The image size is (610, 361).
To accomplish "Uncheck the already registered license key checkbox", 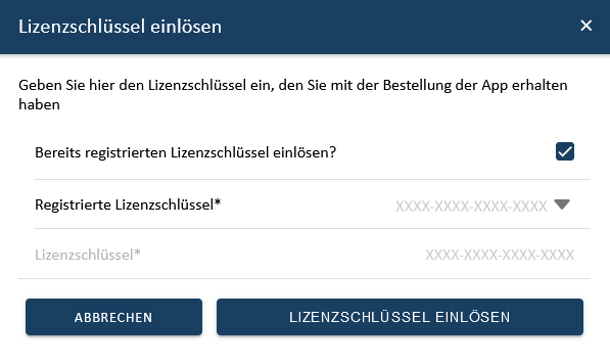I will (564, 151).
